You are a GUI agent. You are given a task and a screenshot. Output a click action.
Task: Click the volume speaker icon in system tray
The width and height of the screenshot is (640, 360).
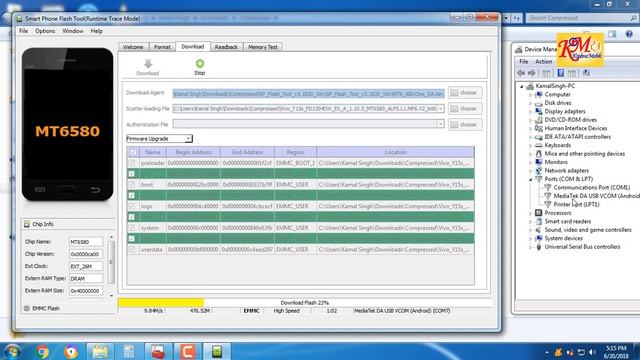pos(593,352)
